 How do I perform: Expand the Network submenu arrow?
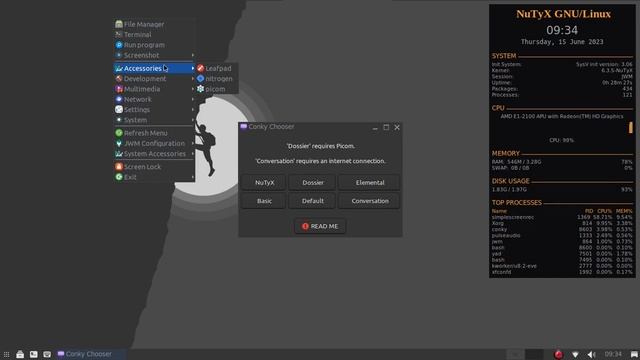193,99
